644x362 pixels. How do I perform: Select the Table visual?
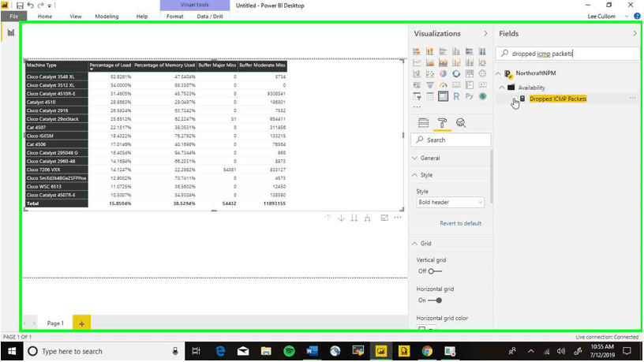coord(429,96)
